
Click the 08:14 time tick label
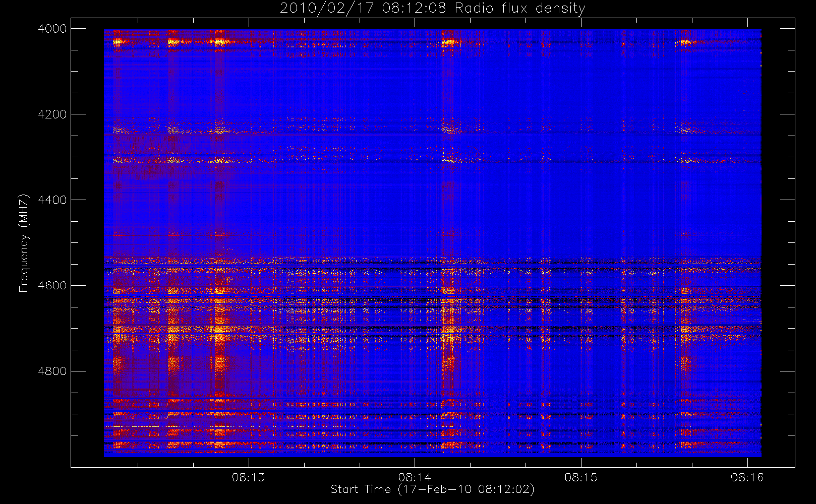click(415, 477)
